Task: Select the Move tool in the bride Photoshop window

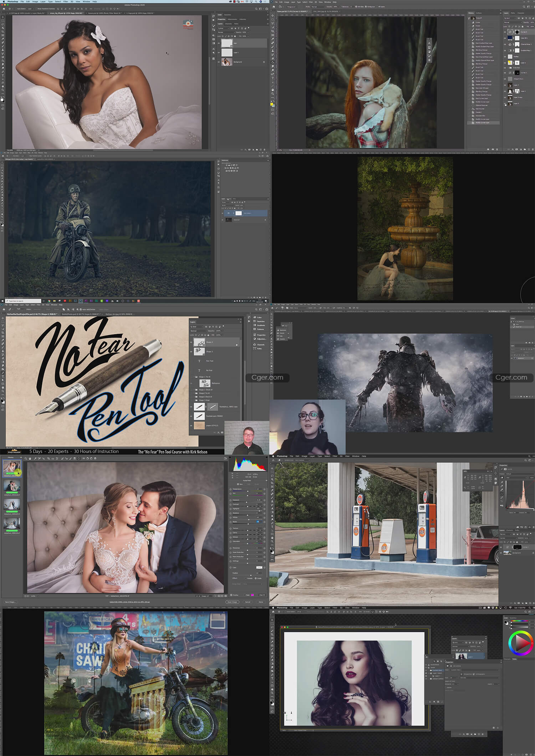Action: click(3, 17)
